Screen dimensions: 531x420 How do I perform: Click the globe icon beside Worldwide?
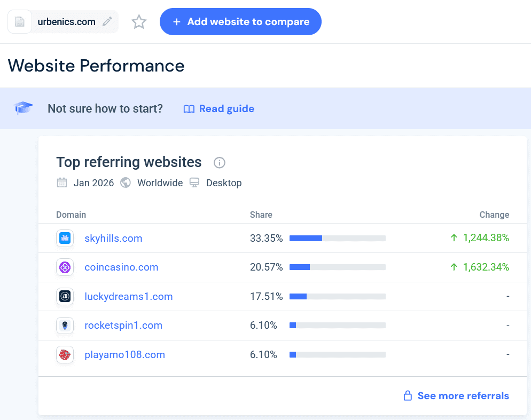click(125, 183)
